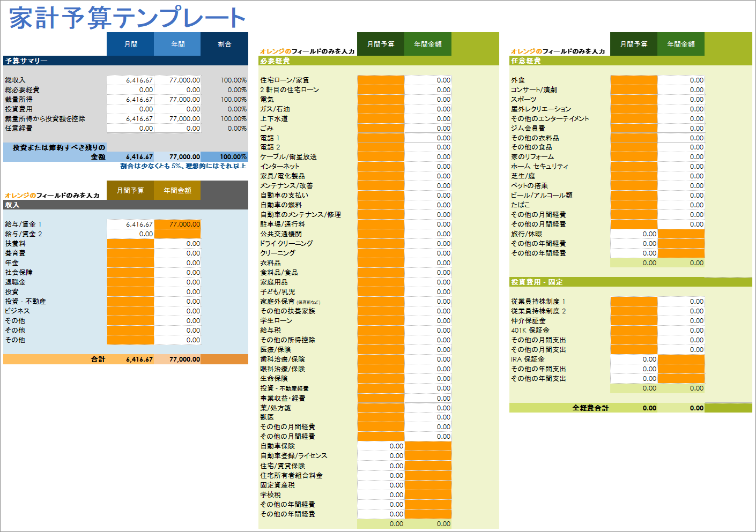This screenshot has height=532, width=756.
Task: Click orange monthly cell for 2 軒目の住宅ローン
Action: tap(381, 89)
